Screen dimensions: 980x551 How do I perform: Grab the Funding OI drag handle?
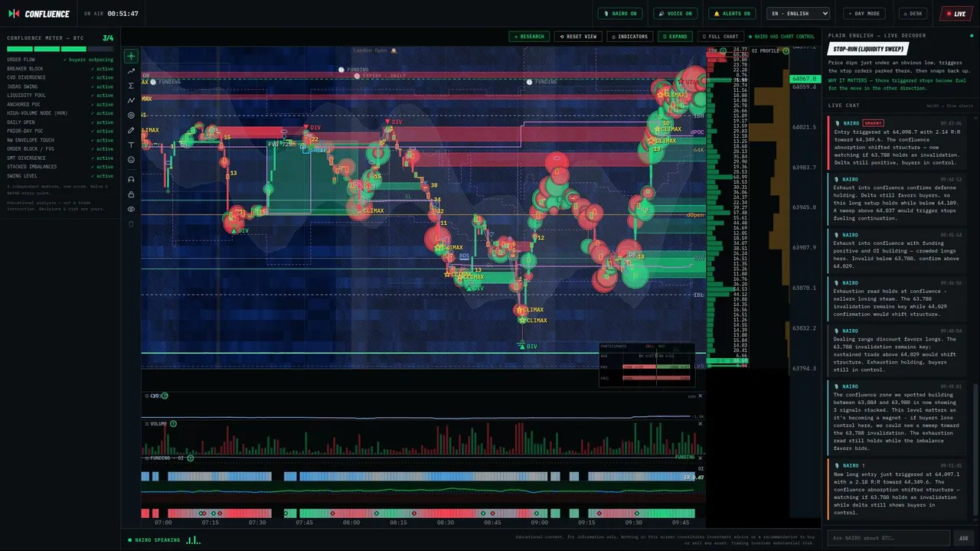pyautogui.click(x=146, y=458)
